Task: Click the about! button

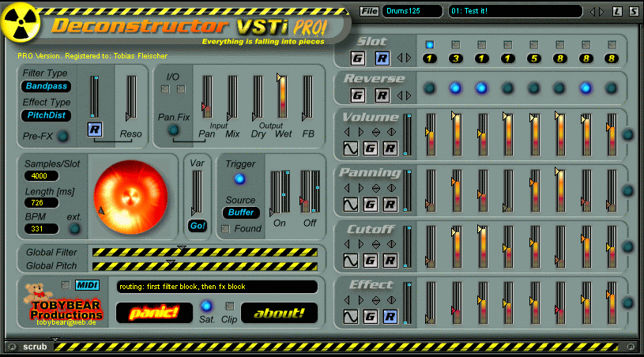Action: [279, 313]
